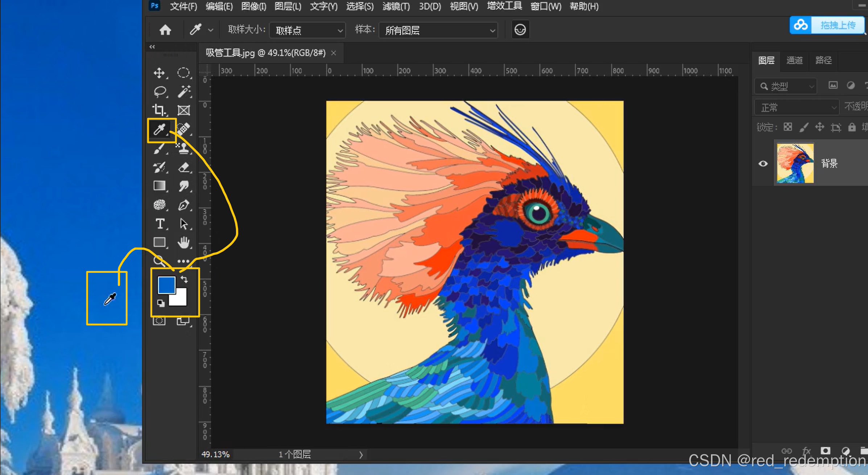Open the View menu
This screenshot has height=475, width=868.
tap(464, 6)
